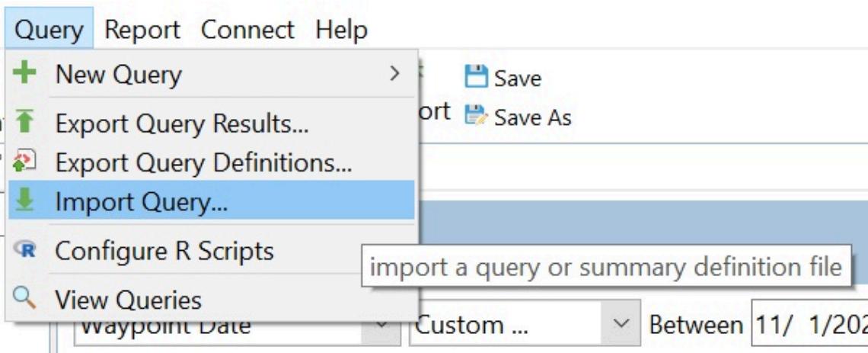
Task: Click the green plus New Query icon
Action: click(26, 75)
